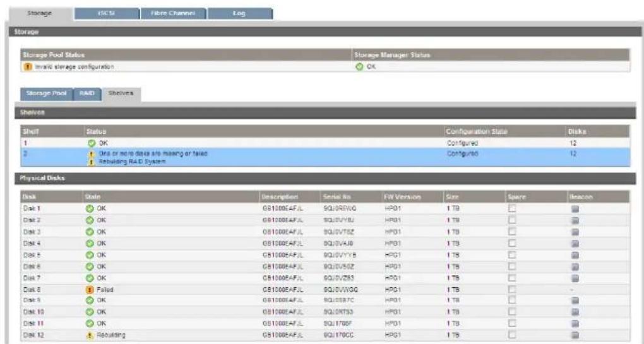
Task: Select the Shelves sub-tab
Action: (121, 93)
